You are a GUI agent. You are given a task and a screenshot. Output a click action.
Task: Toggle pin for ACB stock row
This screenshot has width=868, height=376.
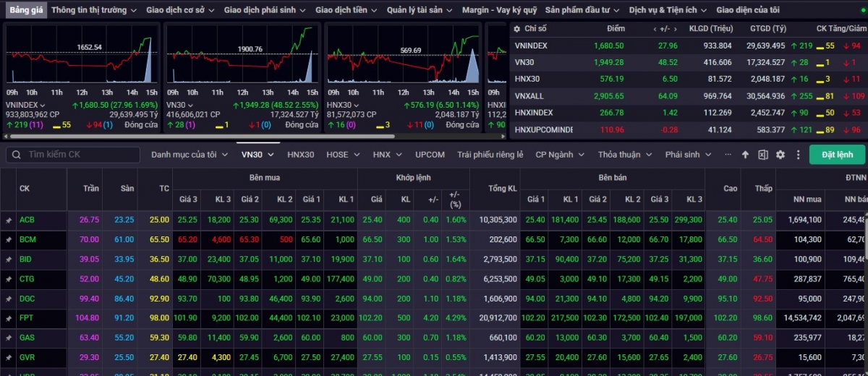(x=9, y=220)
